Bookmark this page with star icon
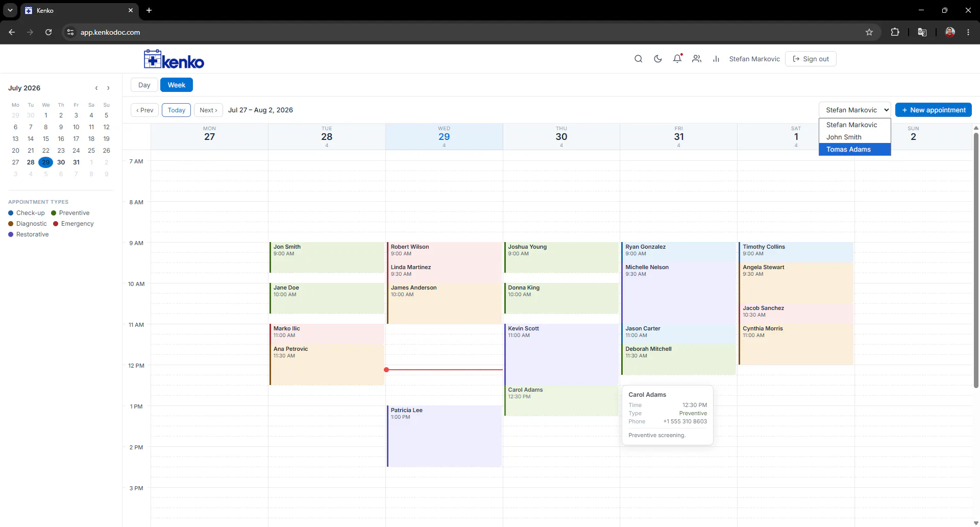The width and height of the screenshot is (980, 527). point(869,32)
